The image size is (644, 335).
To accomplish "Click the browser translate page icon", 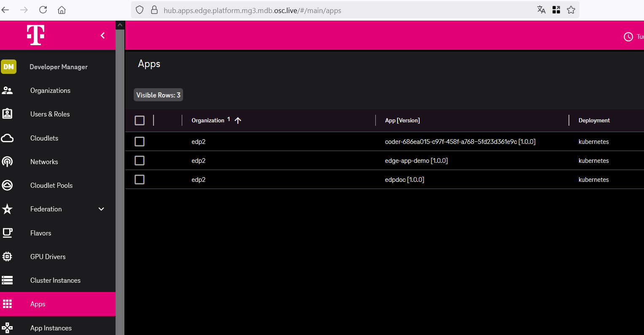I will (541, 10).
